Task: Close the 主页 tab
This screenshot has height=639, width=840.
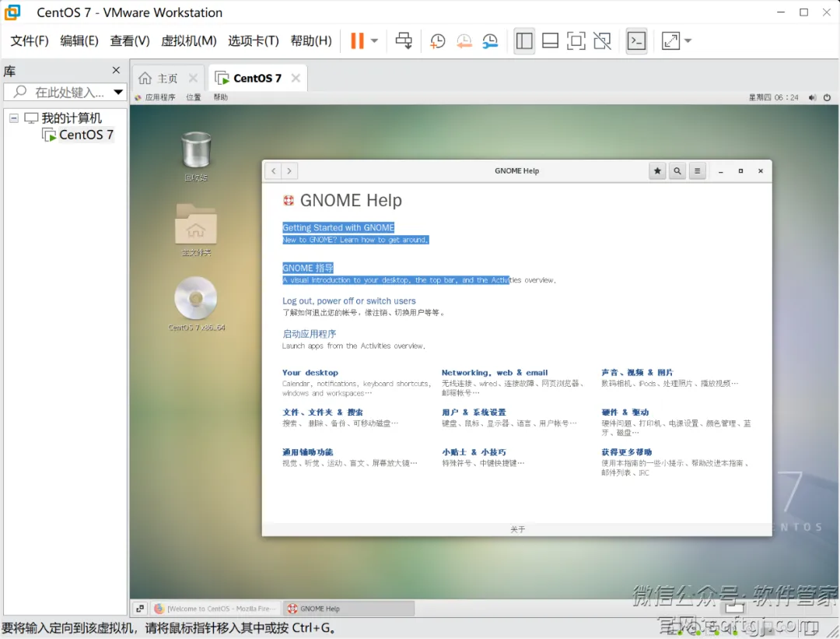Action: (193, 79)
